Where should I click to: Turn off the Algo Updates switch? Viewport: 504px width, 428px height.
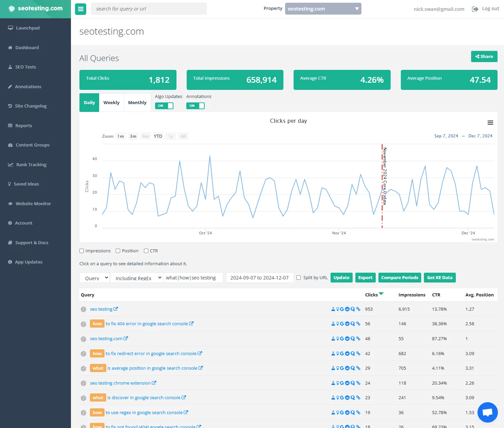pos(164,106)
